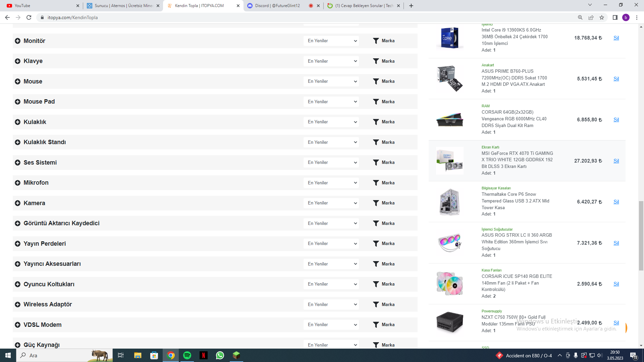The height and width of the screenshot is (362, 644).
Task: Click the Marka filter icon for Kulaklık
Action: (376, 122)
